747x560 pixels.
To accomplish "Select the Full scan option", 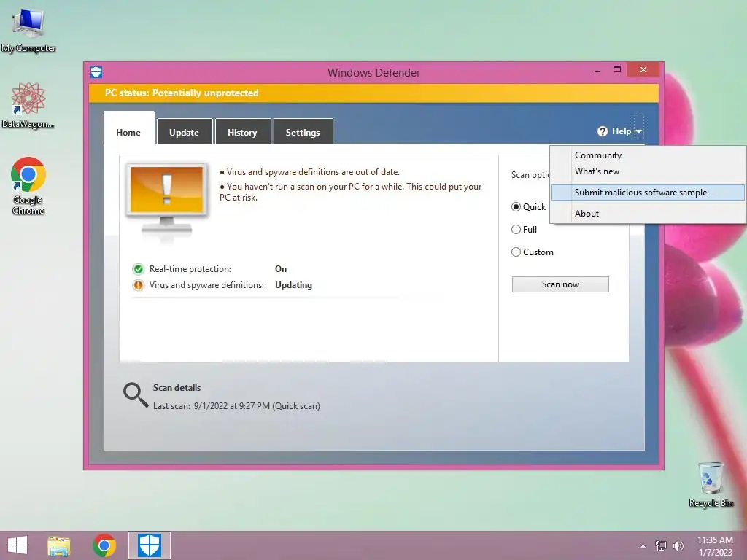I will pos(524,230).
